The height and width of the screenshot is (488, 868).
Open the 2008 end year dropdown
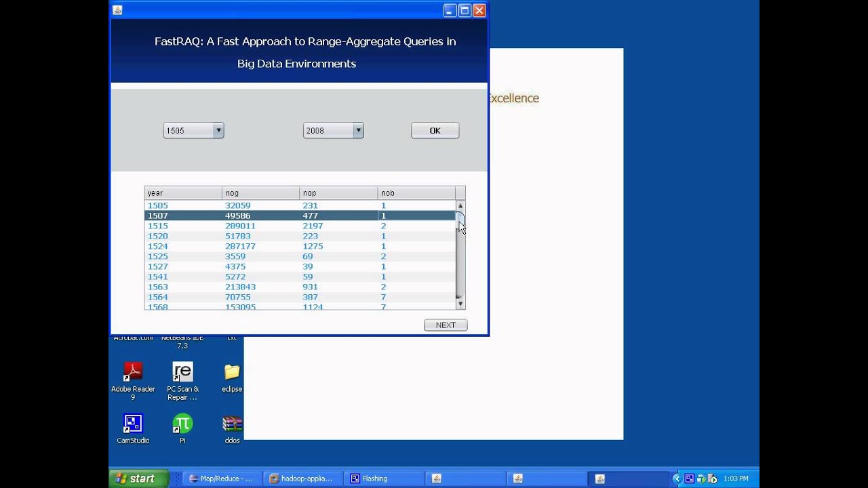point(333,130)
